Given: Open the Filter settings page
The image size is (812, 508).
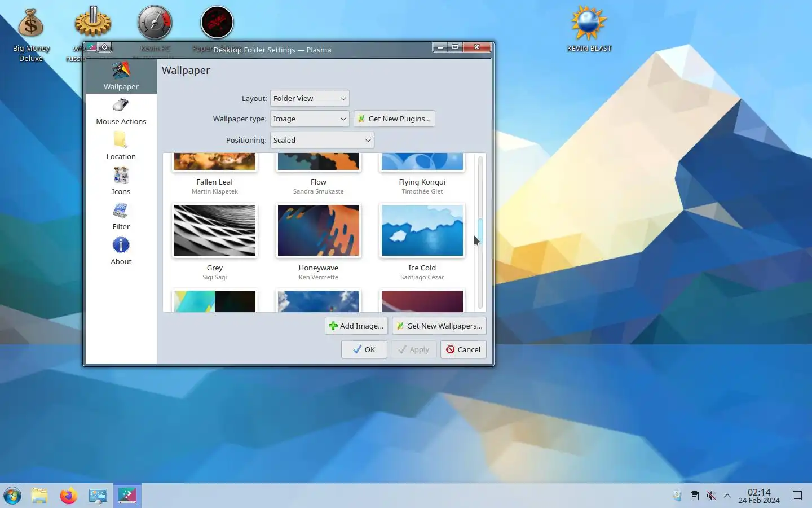Looking at the screenshot, I should tap(121, 216).
